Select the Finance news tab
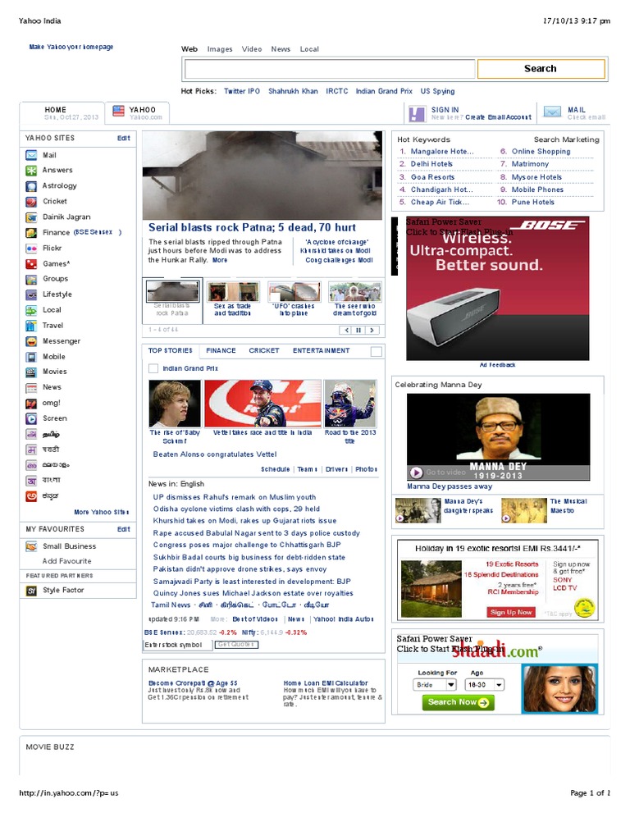This screenshot has height=840, width=630. pos(221,350)
